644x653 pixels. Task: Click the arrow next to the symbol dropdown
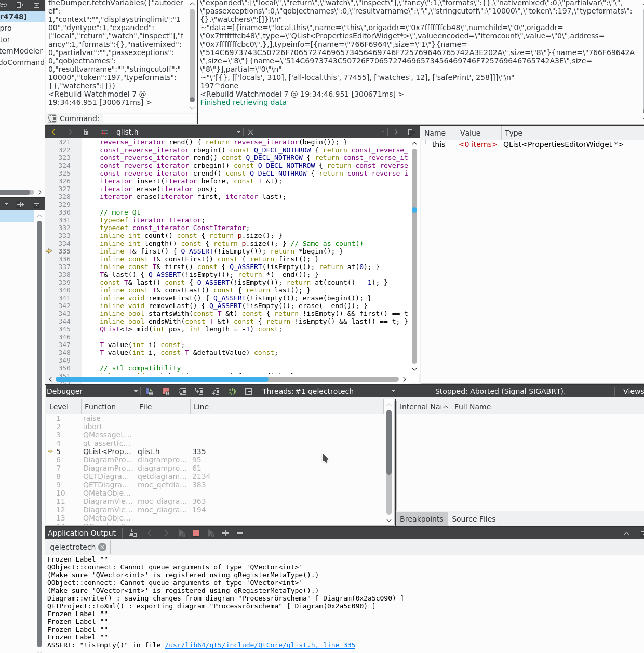pos(396,132)
